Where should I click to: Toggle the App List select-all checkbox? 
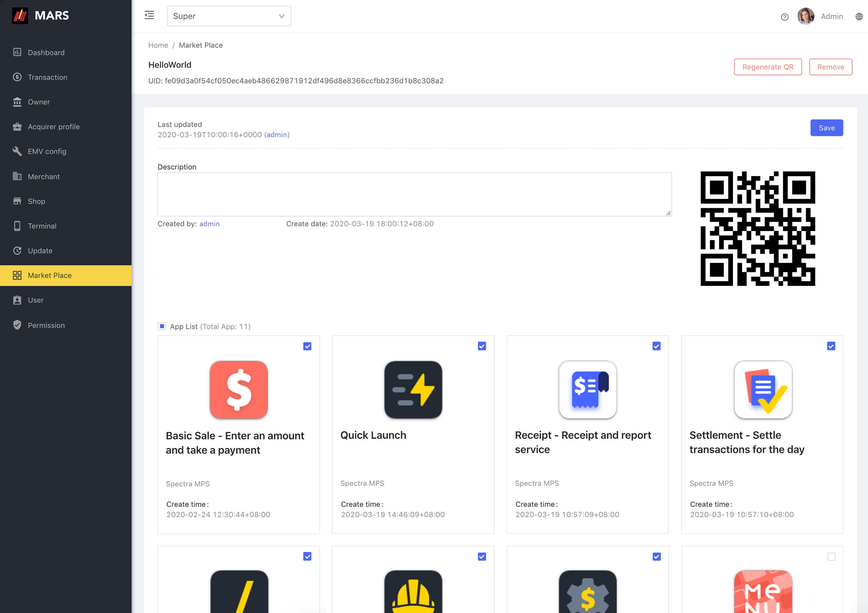pos(162,326)
